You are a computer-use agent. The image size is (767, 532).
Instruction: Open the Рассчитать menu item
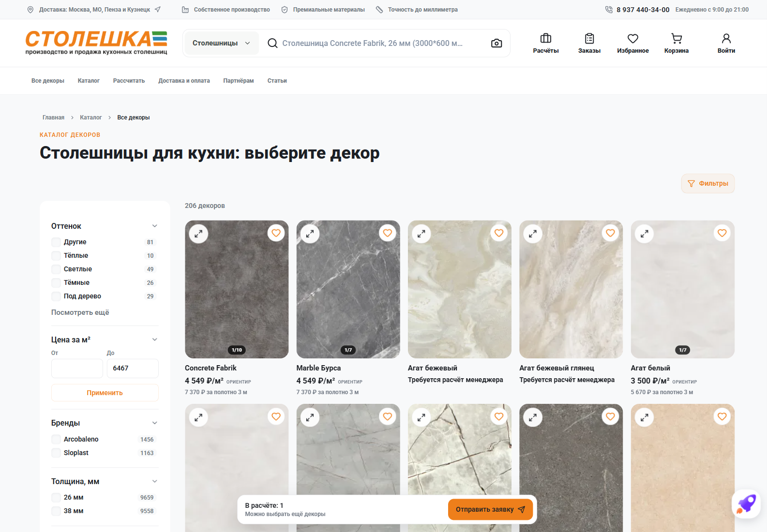129,81
